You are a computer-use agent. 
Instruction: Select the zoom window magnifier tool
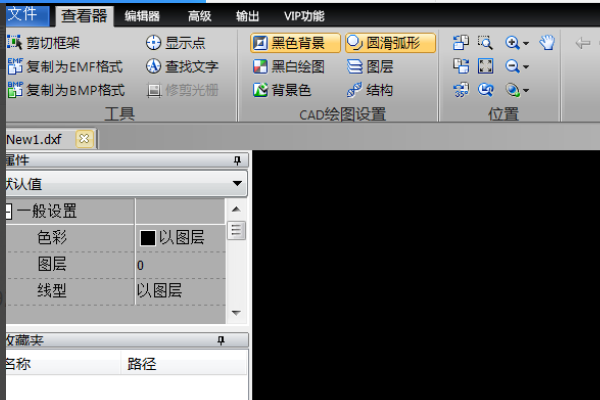pos(485,42)
